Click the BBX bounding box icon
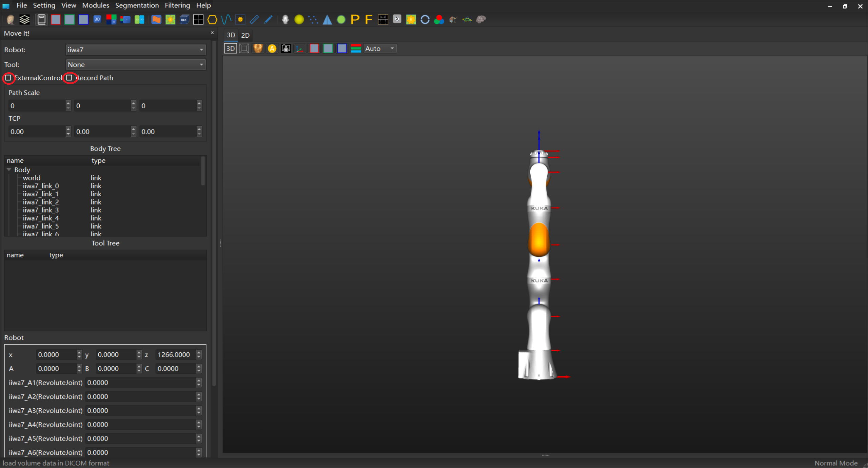Viewport: 868px width, 468px height. point(184,20)
